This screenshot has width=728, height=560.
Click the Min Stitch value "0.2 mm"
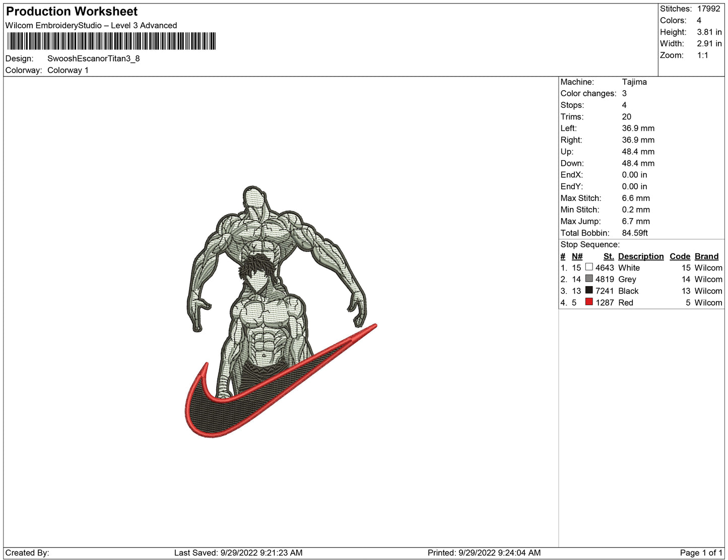click(x=636, y=209)
